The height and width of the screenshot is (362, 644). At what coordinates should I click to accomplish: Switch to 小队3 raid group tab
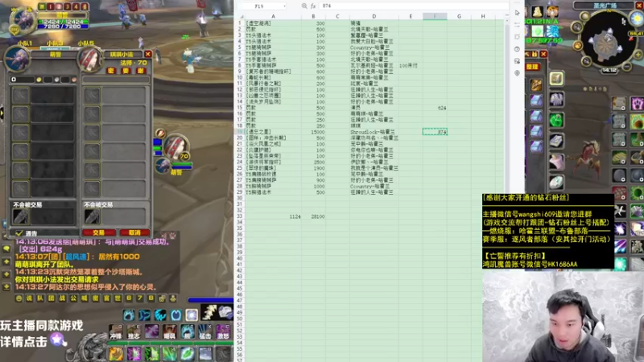tap(55, 43)
